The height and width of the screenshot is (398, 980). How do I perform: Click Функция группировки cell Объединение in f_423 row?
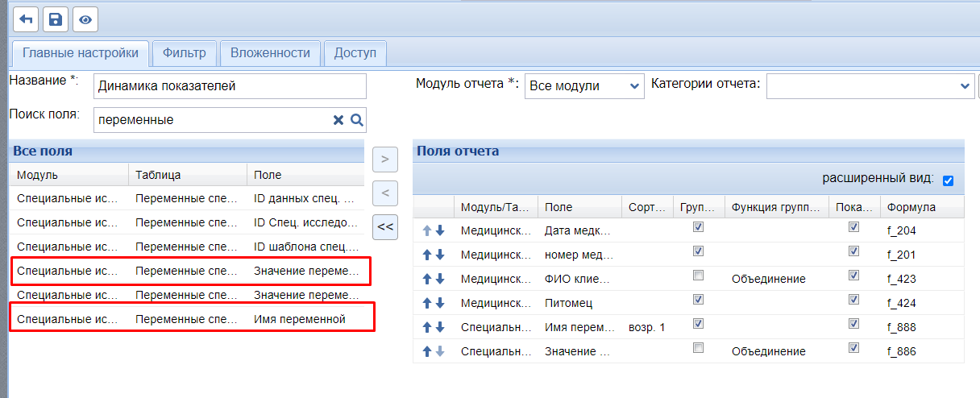pyautogui.click(x=768, y=279)
